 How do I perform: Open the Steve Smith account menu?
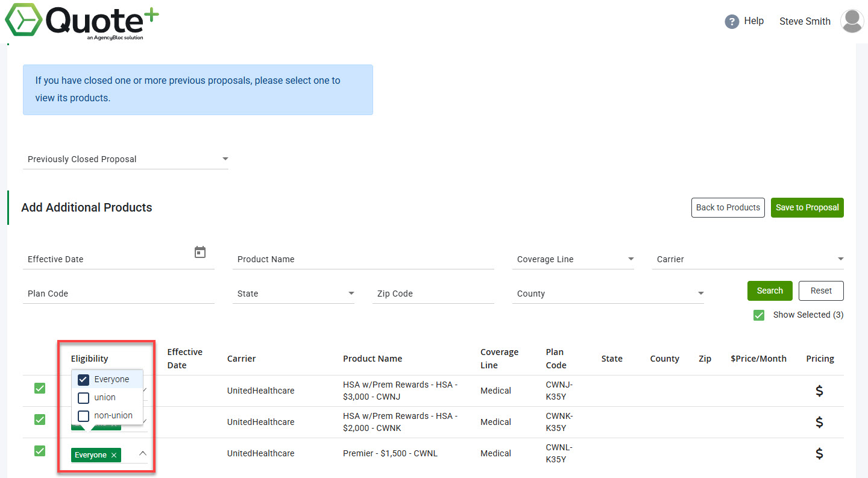coord(805,21)
